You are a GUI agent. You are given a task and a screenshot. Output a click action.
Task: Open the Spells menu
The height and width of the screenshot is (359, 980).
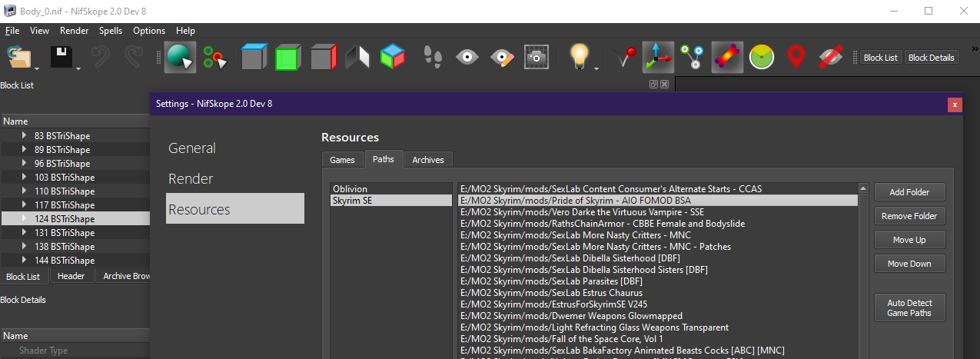(x=111, y=31)
